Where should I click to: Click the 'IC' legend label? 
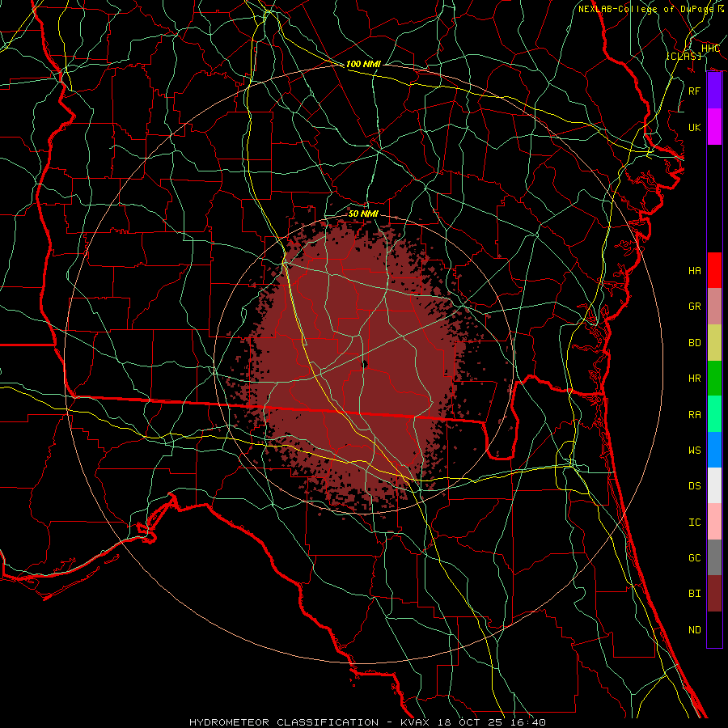point(694,522)
